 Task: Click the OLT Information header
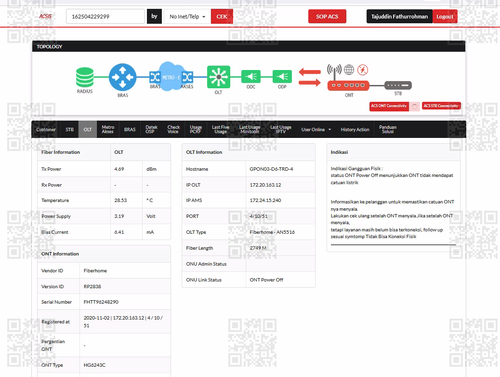click(x=204, y=152)
